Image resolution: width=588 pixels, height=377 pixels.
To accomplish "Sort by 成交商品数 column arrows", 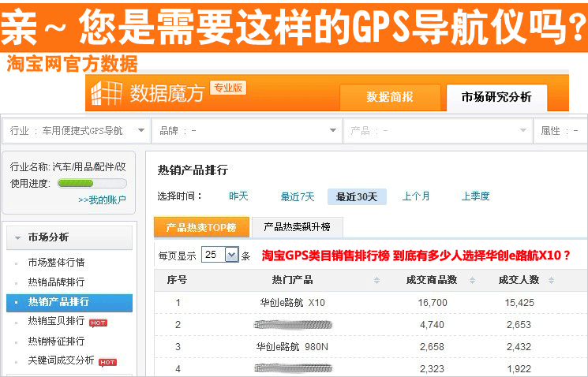I will [x=472, y=280].
